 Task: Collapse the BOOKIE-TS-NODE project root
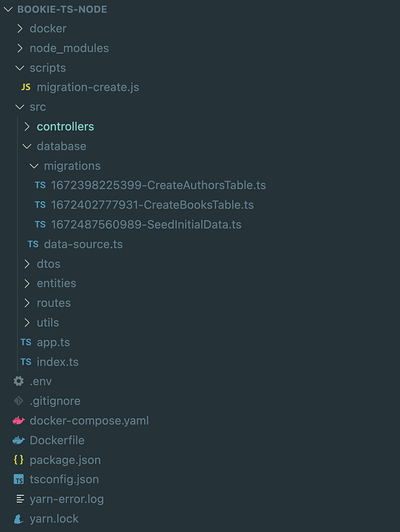[x=8, y=9]
